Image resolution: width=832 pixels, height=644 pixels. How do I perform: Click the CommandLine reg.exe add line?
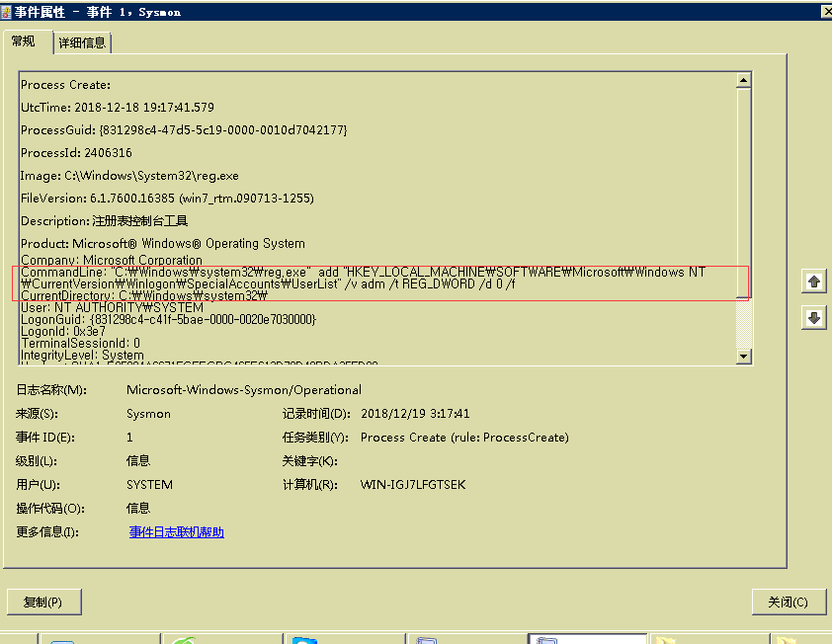point(363,278)
